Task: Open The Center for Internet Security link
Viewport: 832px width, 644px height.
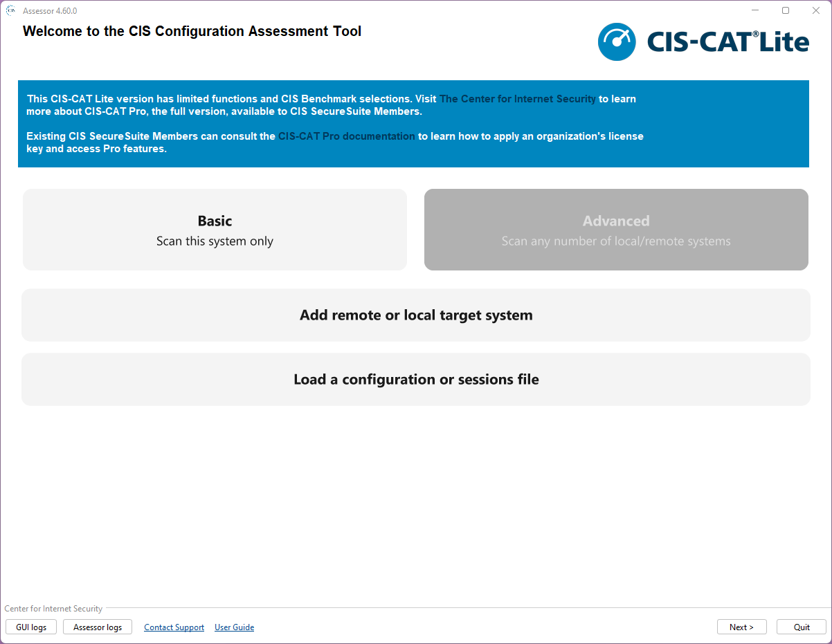Action: point(518,99)
